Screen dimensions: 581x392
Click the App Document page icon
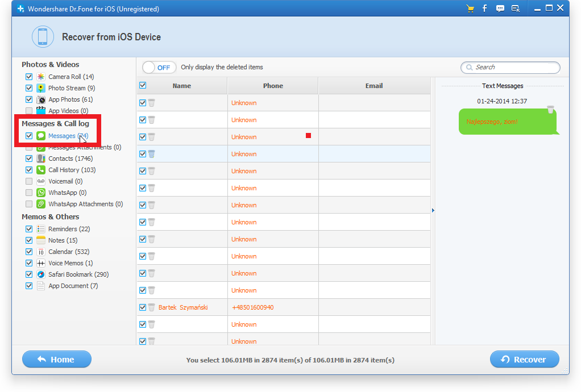point(41,286)
